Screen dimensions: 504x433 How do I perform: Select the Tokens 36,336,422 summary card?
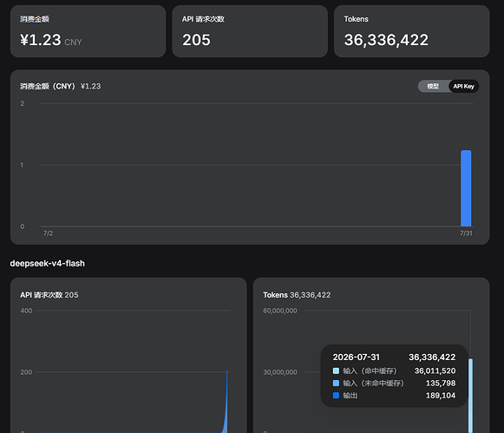tap(412, 31)
